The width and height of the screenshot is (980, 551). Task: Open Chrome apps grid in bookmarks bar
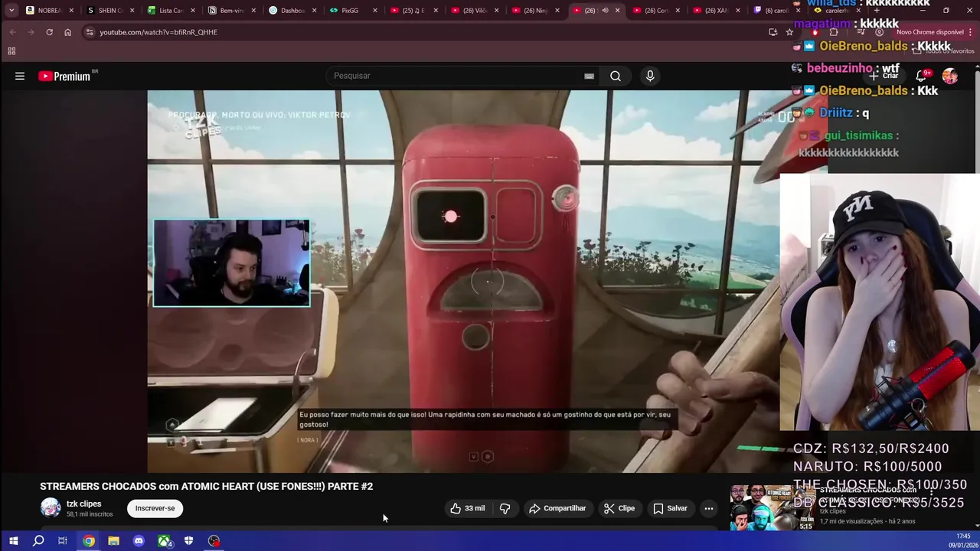(x=11, y=51)
